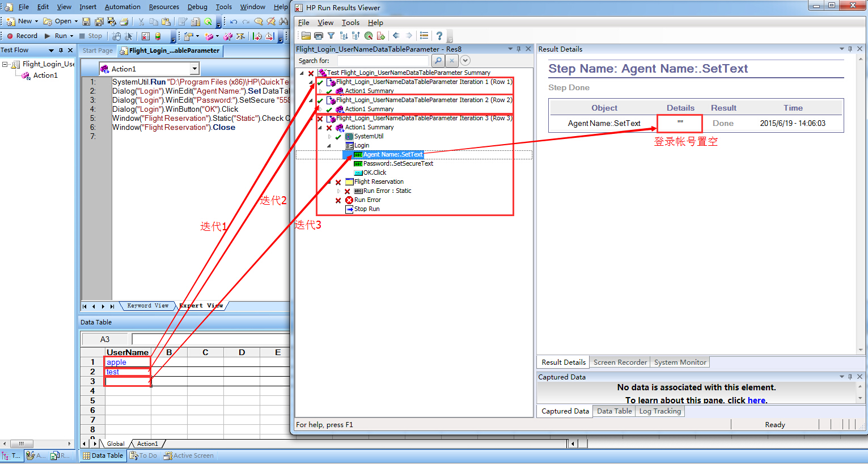This screenshot has width=868, height=464.
Task: Click the Expand All tree icon in Results Viewer
Action: tap(344, 36)
